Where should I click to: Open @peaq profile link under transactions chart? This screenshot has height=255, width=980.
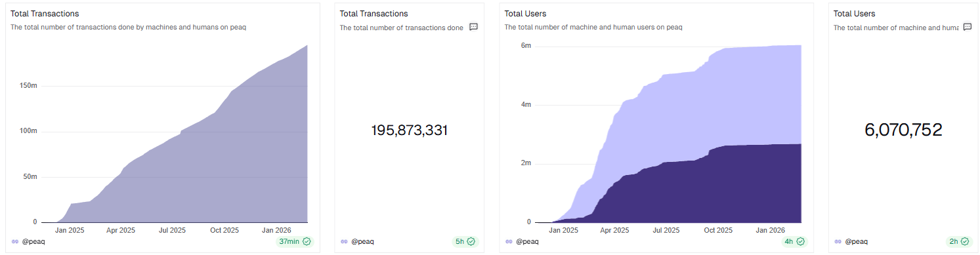[33, 241]
